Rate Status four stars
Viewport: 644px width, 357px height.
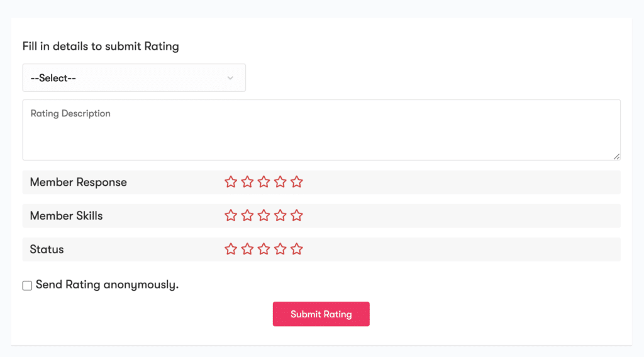point(280,249)
